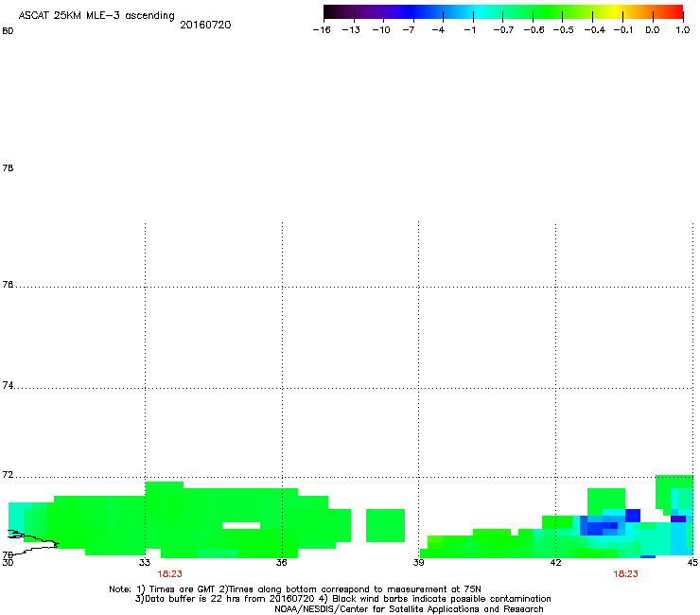Image resolution: width=700 pixels, height=615 pixels.
Task: Click the 45 longitude label
Action: pos(692,562)
